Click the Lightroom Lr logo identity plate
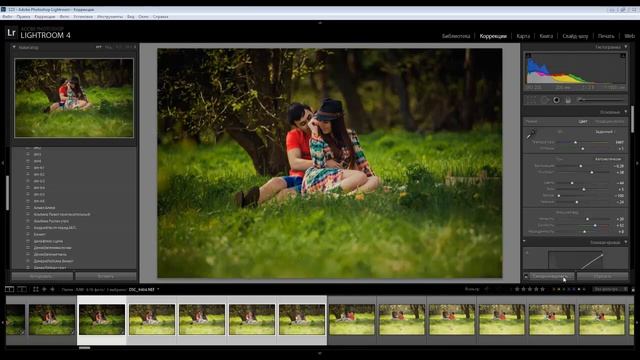The width and height of the screenshot is (640, 360). point(11,33)
